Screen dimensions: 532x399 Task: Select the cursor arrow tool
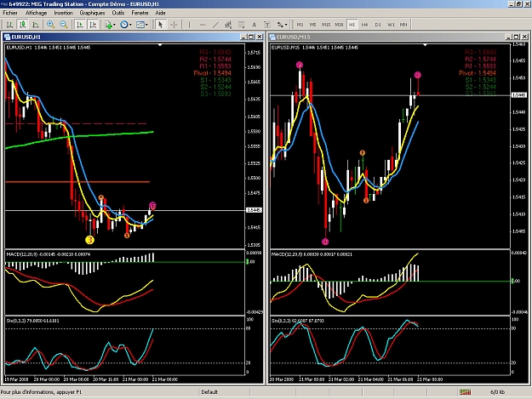pos(161,25)
